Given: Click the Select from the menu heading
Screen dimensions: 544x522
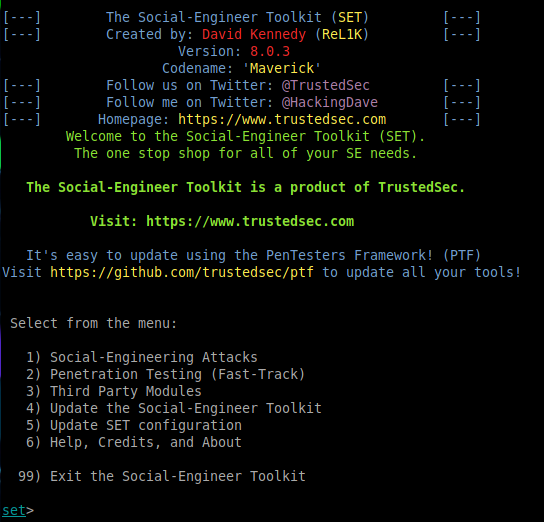Looking at the screenshot, I should tap(93, 324).
